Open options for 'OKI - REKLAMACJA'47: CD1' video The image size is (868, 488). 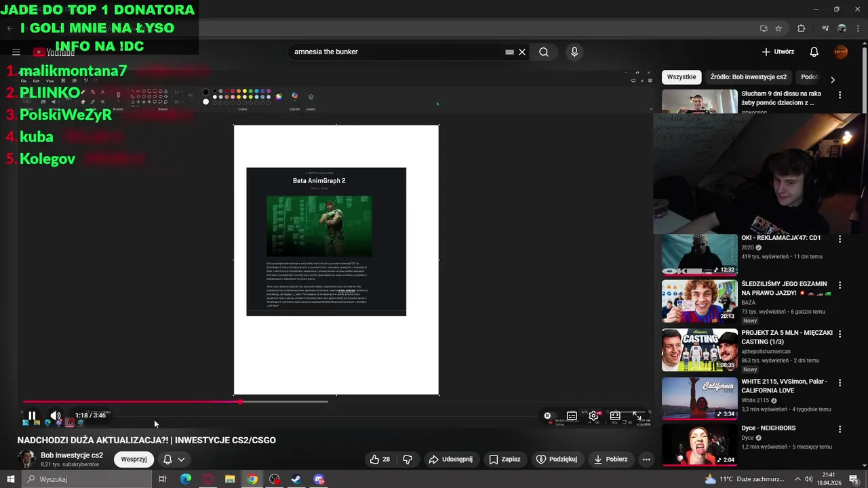(x=840, y=239)
